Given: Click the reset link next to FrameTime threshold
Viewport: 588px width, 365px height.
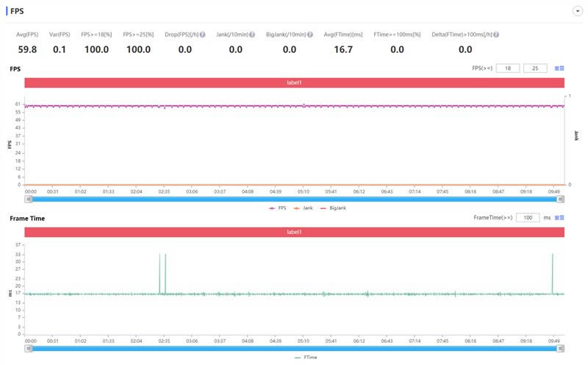Looking at the screenshot, I should click(559, 217).
